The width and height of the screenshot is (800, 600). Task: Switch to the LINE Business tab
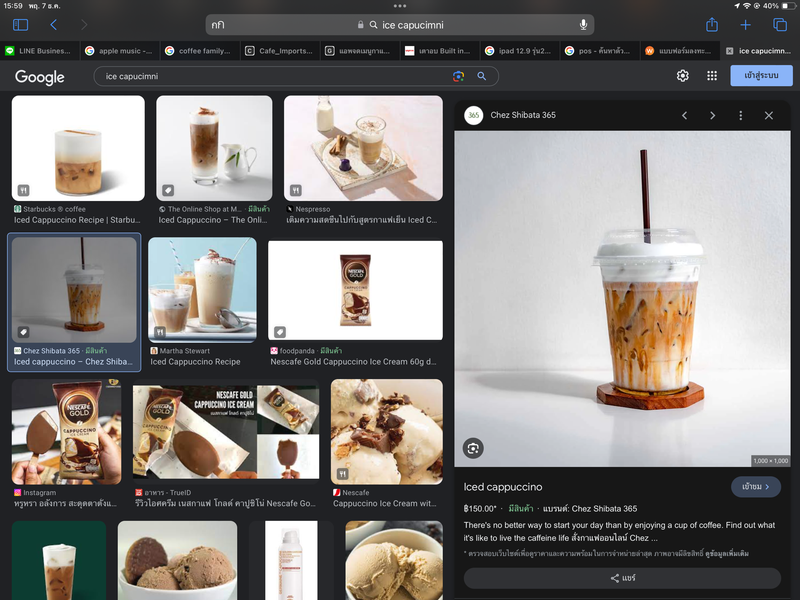pos(38,50)
